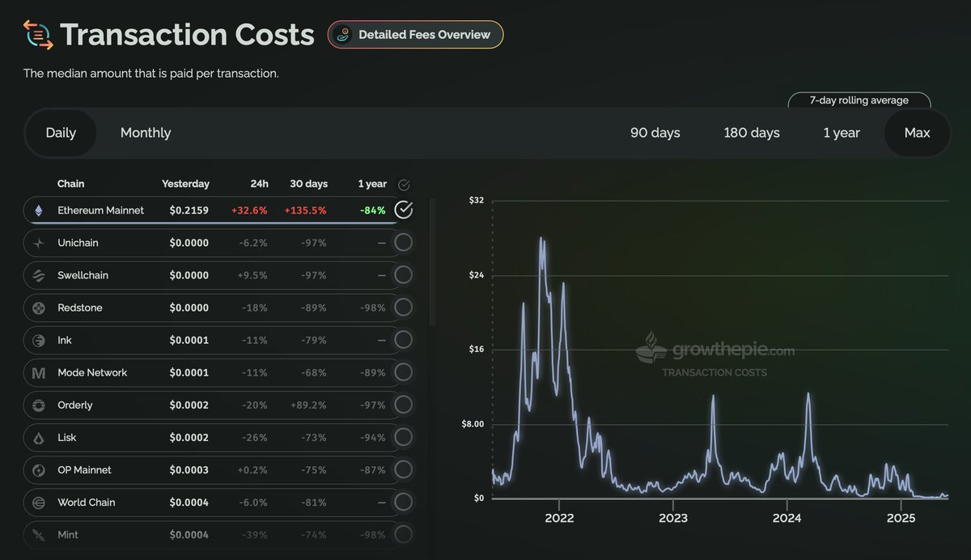Viewport: 971px width, 560px height.
Task: Click the Unichain chain name
Action: point(78,243)
